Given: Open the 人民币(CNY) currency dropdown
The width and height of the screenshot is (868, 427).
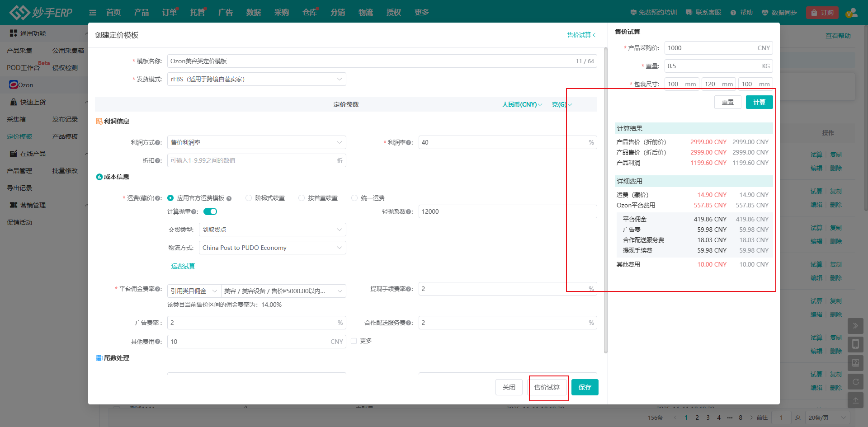Looking at the screenshot, I should pos(522,104).
